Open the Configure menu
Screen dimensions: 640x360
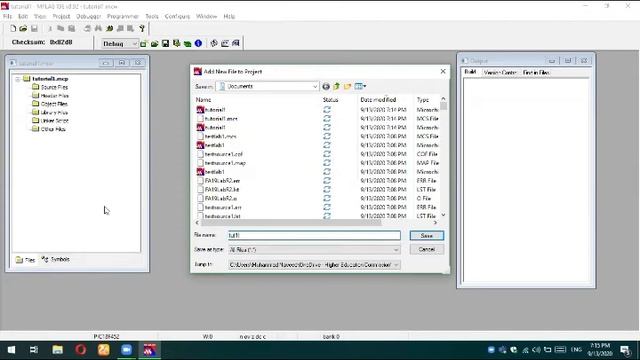pyautogui.click(x=177, y=16)
